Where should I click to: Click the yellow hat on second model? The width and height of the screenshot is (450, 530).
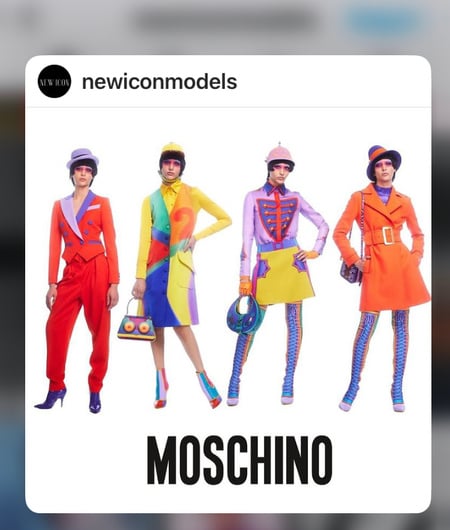click(172, 148)
